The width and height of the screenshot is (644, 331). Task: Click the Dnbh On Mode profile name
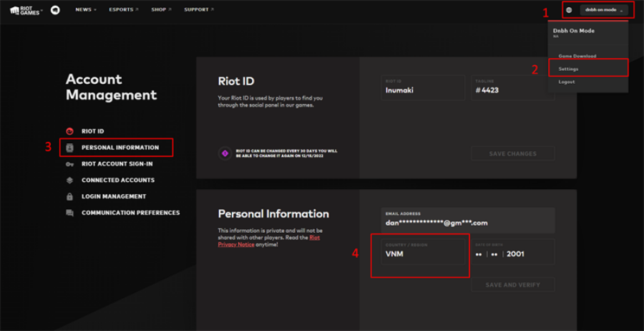(573, 30)
